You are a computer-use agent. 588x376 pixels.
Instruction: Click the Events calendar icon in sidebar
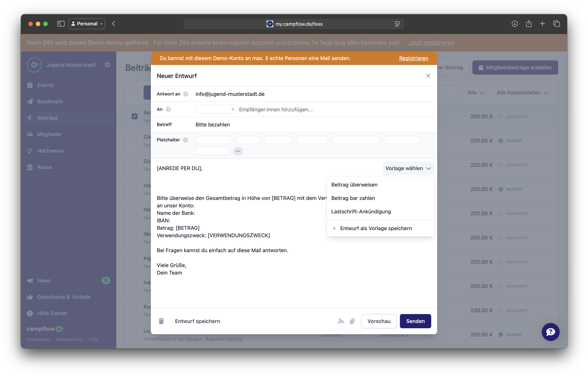coord(30,85)
